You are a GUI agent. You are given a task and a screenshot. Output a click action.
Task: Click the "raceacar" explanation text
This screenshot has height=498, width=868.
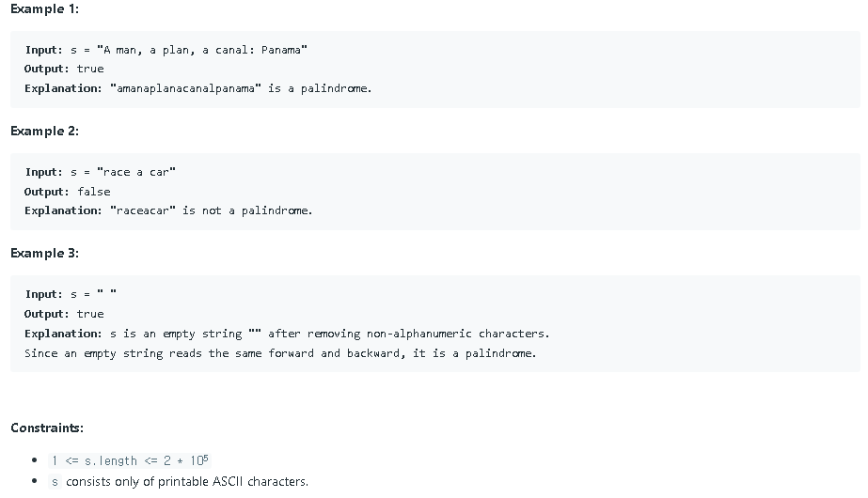pyautogui.click(x=142, y=210)
